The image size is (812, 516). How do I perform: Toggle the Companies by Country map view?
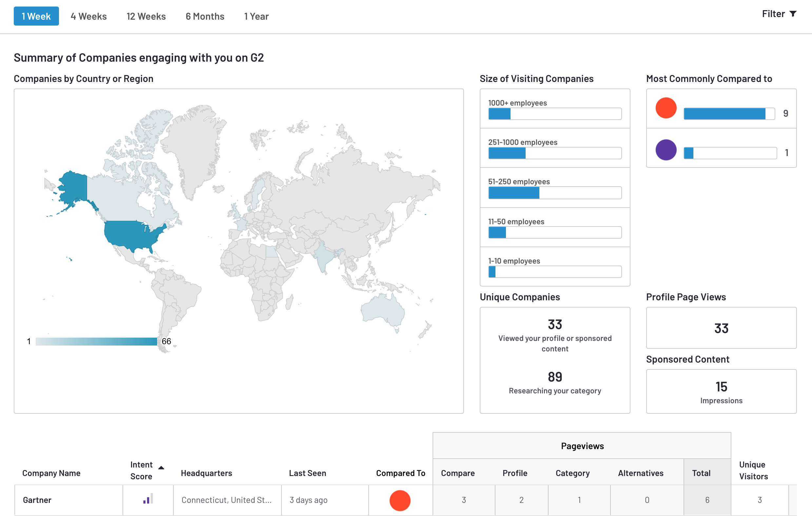(84, 78)
